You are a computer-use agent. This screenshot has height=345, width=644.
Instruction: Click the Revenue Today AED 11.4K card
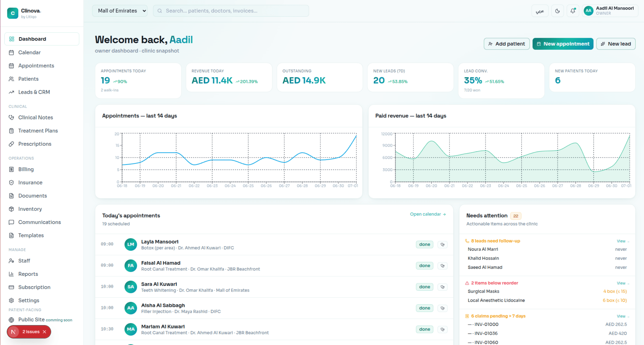pyautogui.click(x=229, y=77)
